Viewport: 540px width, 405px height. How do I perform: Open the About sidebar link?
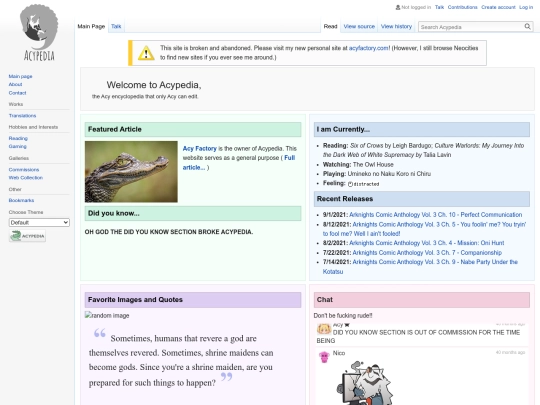tap(15, 84)
